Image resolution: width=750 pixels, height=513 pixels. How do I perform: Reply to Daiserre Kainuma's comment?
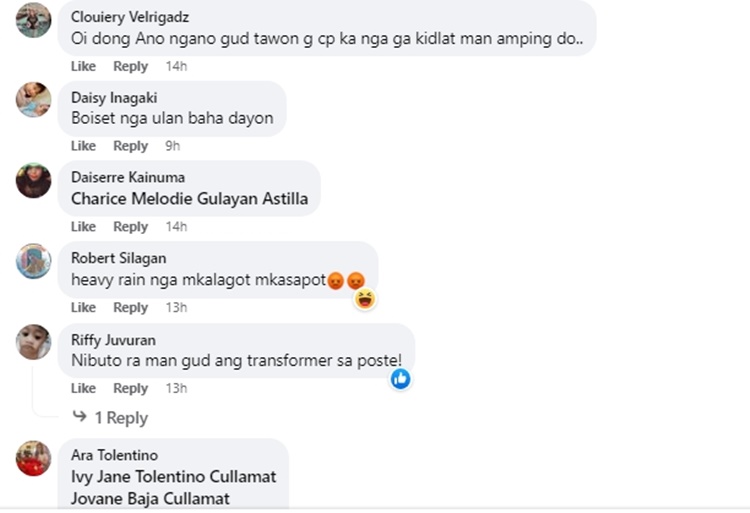130,227
